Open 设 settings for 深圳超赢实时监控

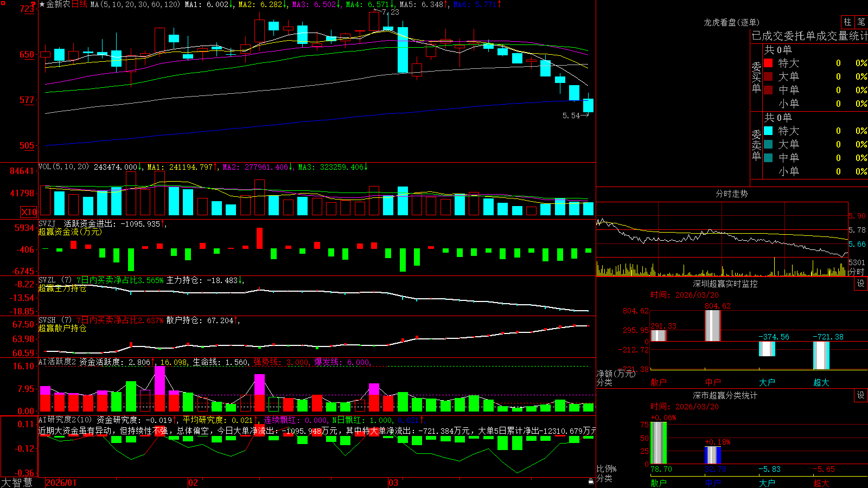tap(860, 284)
